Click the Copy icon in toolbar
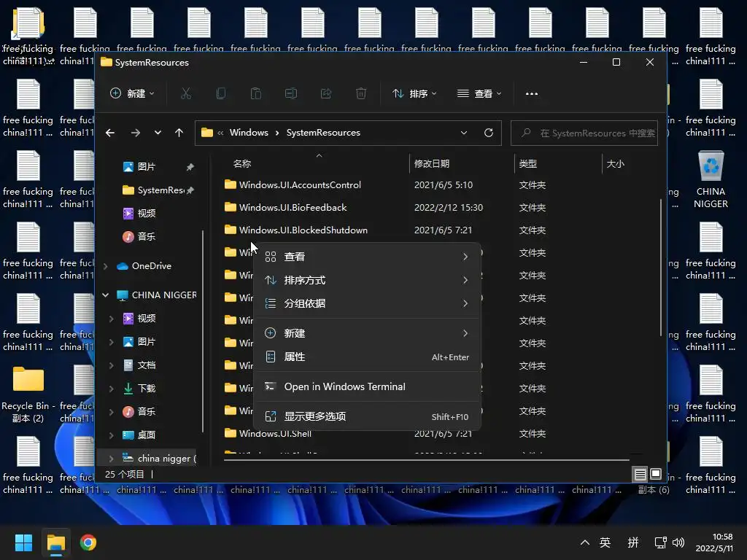The height and width of the screenshot is (560, 747). pos(220,93)
